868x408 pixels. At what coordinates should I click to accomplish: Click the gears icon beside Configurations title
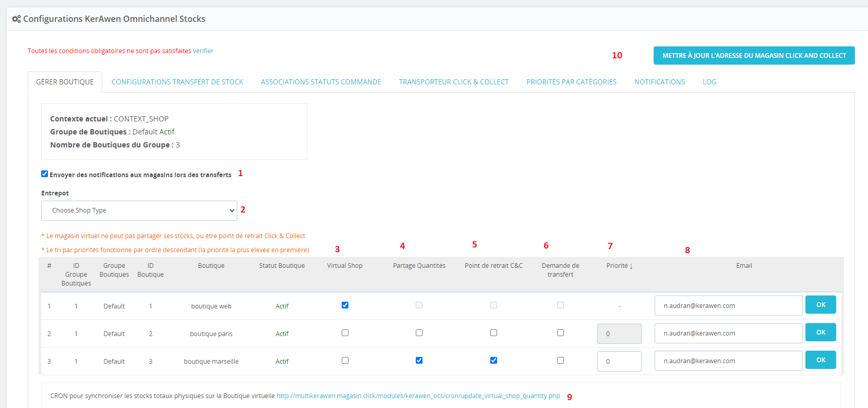point(16,19)
